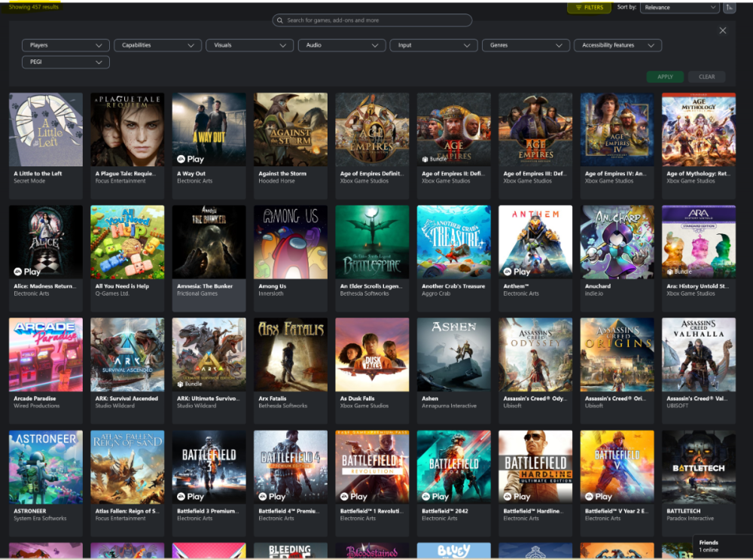Open the Accessibility Features filter

pos(617,45)
